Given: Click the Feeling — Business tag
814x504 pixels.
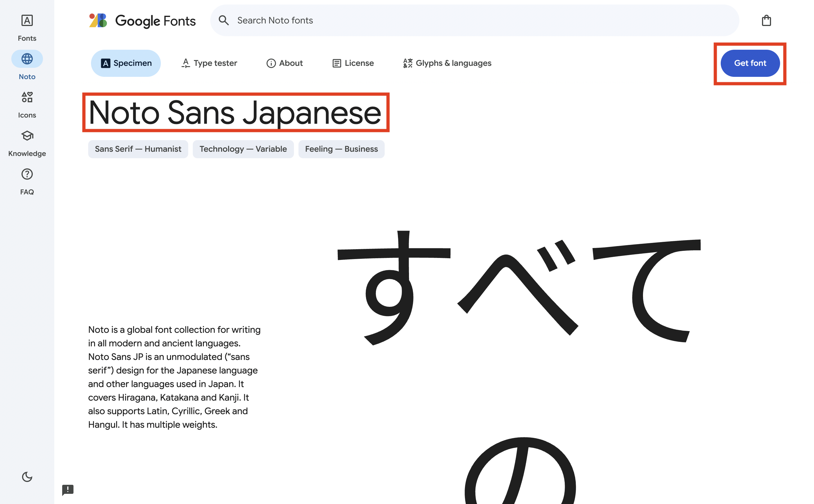Looking at the screenshot, I should point(341,149).
